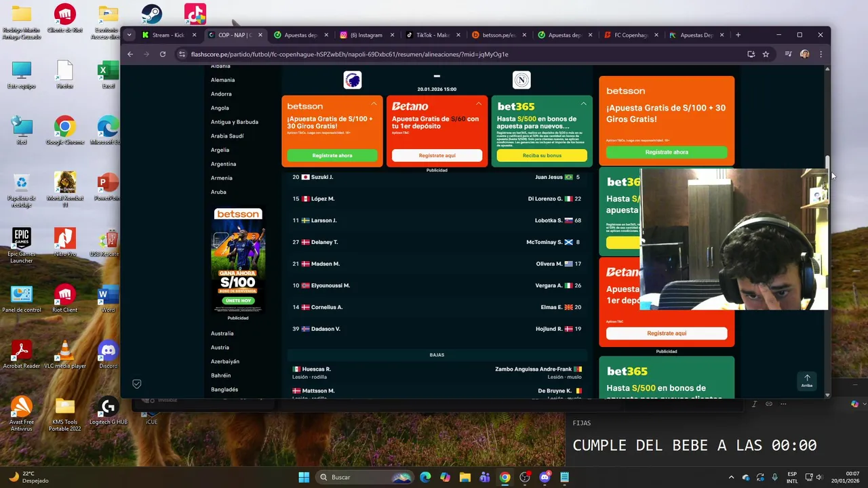This screenshot has width=868, height=488.
Task: Click player McTominay S.
Action: 544,242
